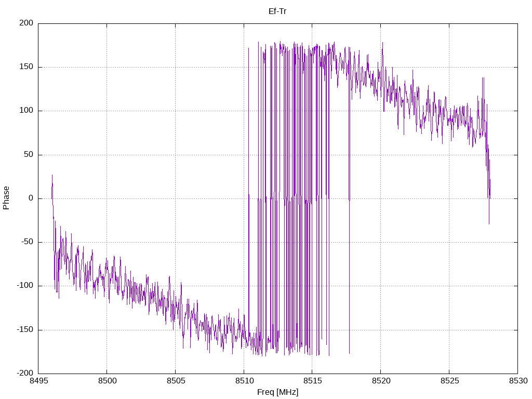Click x-axis tick label 8500
Screen dimensions: 532x399
[x=107, y=381]
